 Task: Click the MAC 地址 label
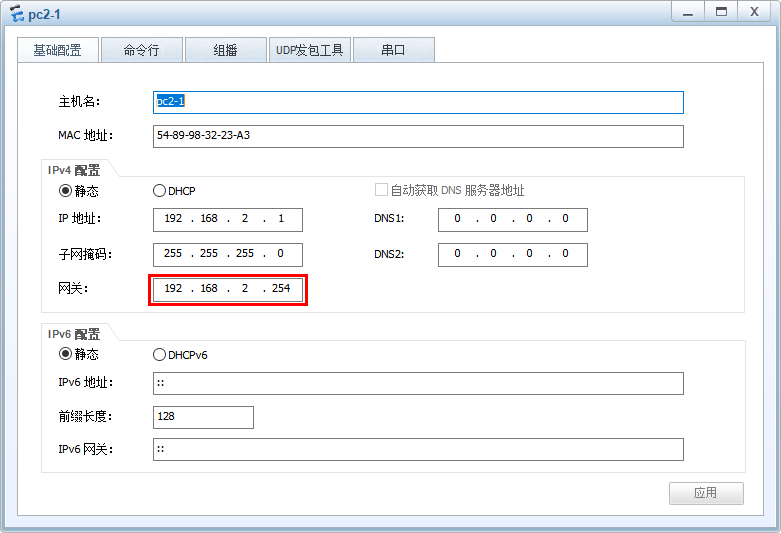pyautogui.click(x=86, y=135)
